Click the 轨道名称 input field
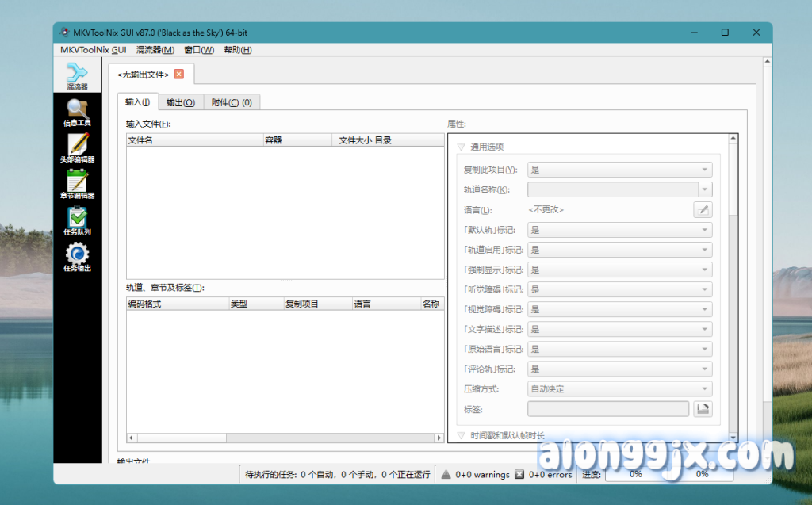Viewport: 812px width, 505px height. coord(612,189)
